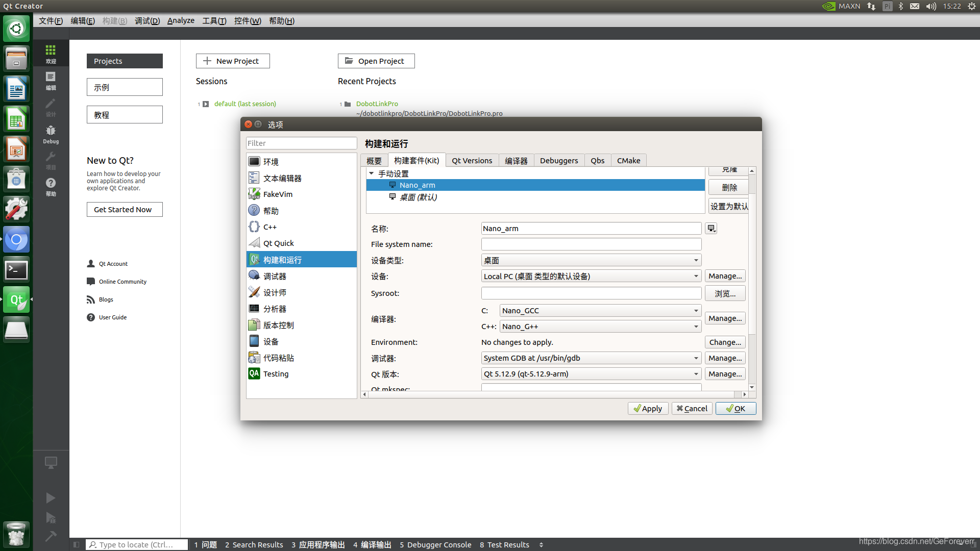The image size is (980, 551).
Task: Open the 设备类型 dropdown
Action: (591, 260)
